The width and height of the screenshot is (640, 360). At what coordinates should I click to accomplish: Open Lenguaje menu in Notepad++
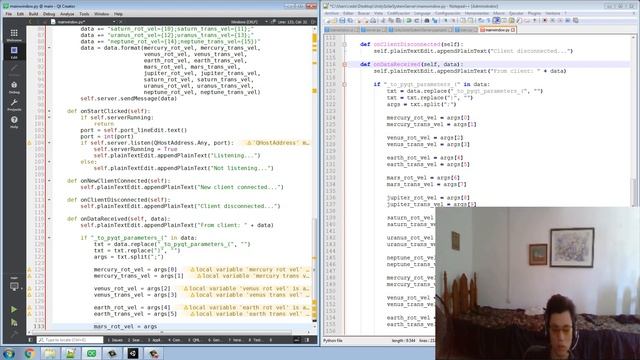(422, 13)
